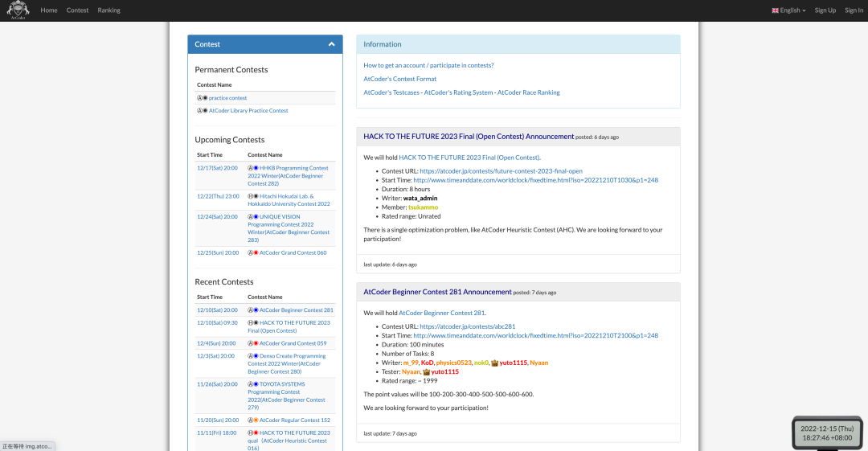This screenshot has height=451, width=868.
Task: Open writer KoD profile
Action: [x=427, y=363]
